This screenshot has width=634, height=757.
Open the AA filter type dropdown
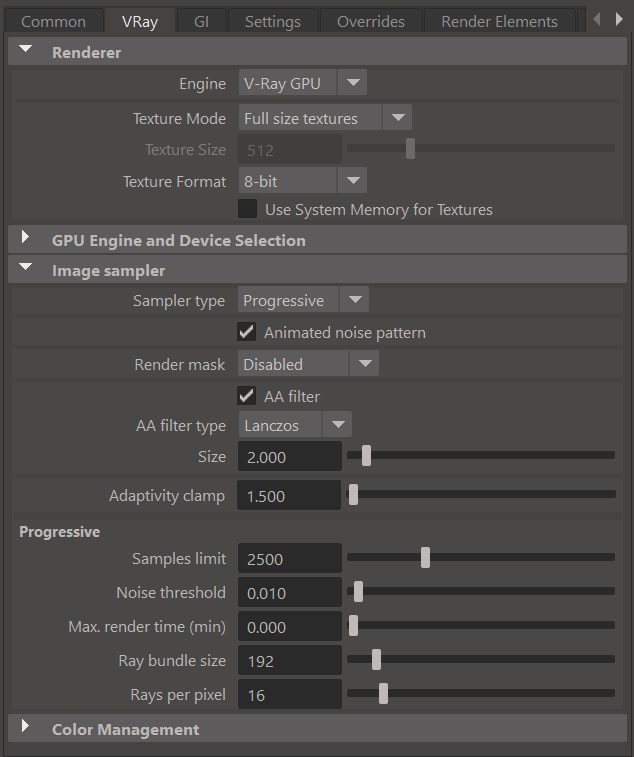tap(294, 425)
